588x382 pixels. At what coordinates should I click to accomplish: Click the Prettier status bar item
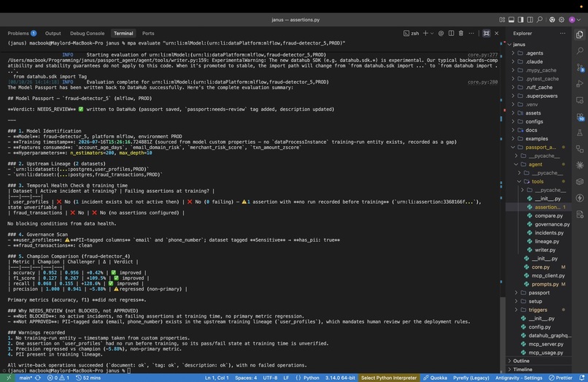tap(560, 378)
